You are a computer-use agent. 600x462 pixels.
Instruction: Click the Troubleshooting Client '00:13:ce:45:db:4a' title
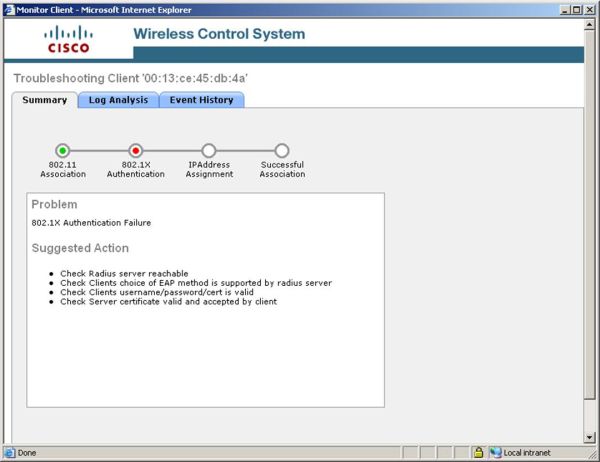(x=131, y=78)
